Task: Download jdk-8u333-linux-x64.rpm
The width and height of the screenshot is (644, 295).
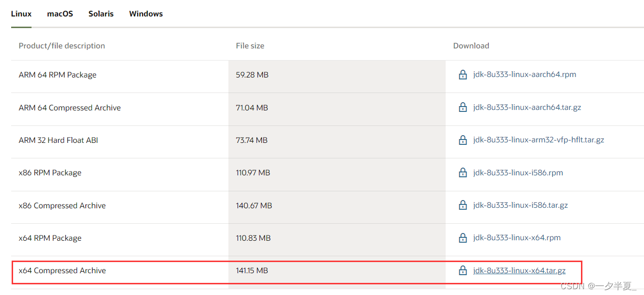Action: 517,238
